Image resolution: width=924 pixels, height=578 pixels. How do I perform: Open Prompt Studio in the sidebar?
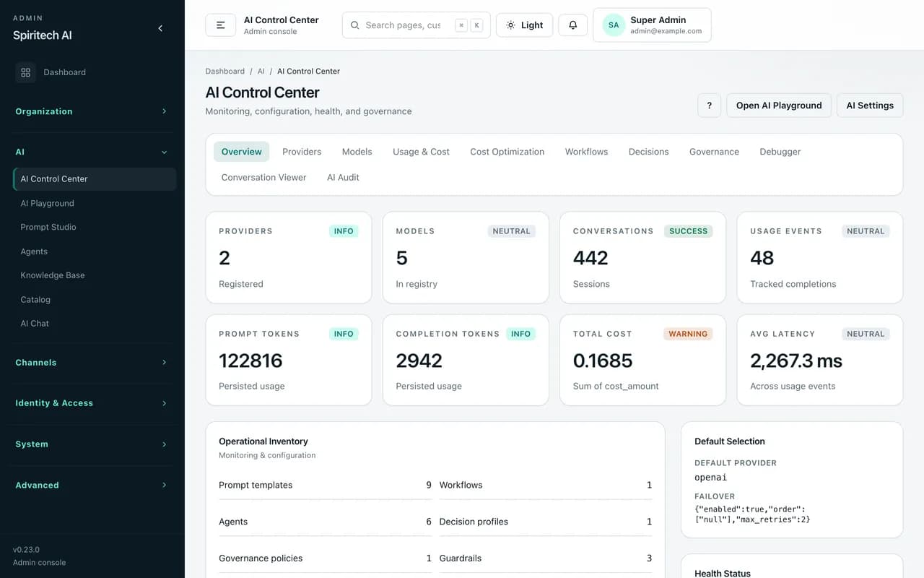[94, 228]
